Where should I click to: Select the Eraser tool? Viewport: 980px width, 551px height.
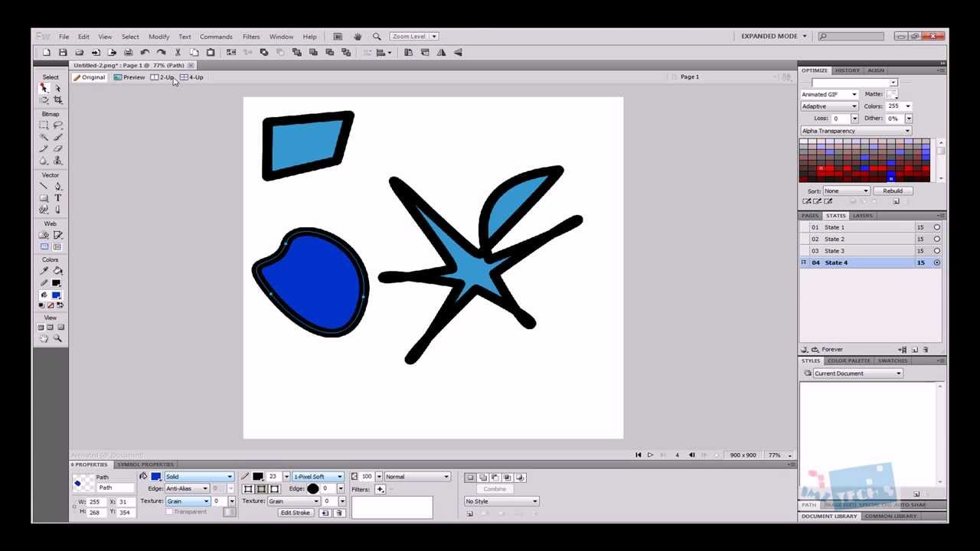pyautogui.click(x=57, y=148)
